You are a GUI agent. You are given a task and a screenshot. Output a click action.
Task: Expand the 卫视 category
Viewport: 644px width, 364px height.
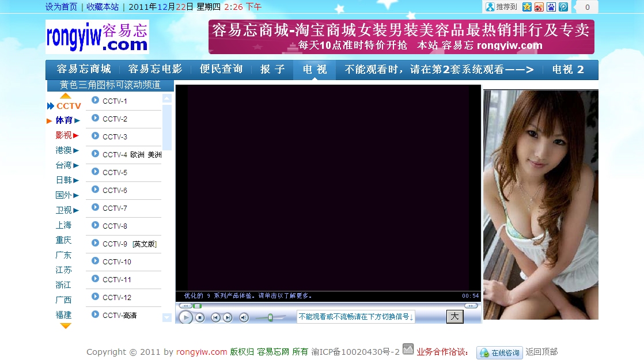67,210
